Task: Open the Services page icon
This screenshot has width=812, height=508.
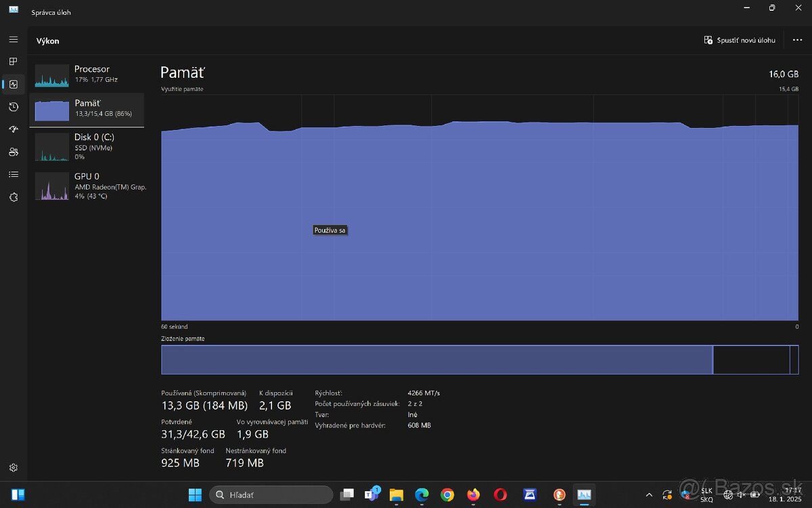Action: [13, 197]
